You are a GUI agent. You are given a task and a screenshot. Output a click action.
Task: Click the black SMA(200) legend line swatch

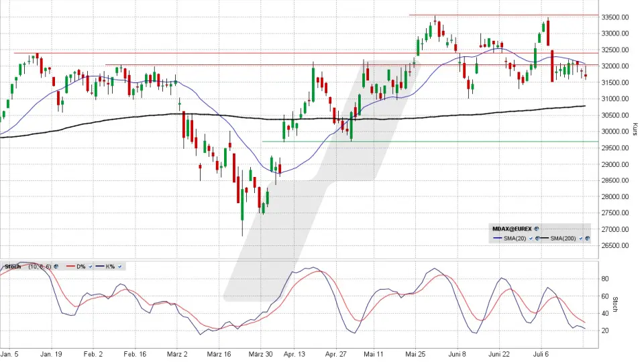click(x=544, y=237)
